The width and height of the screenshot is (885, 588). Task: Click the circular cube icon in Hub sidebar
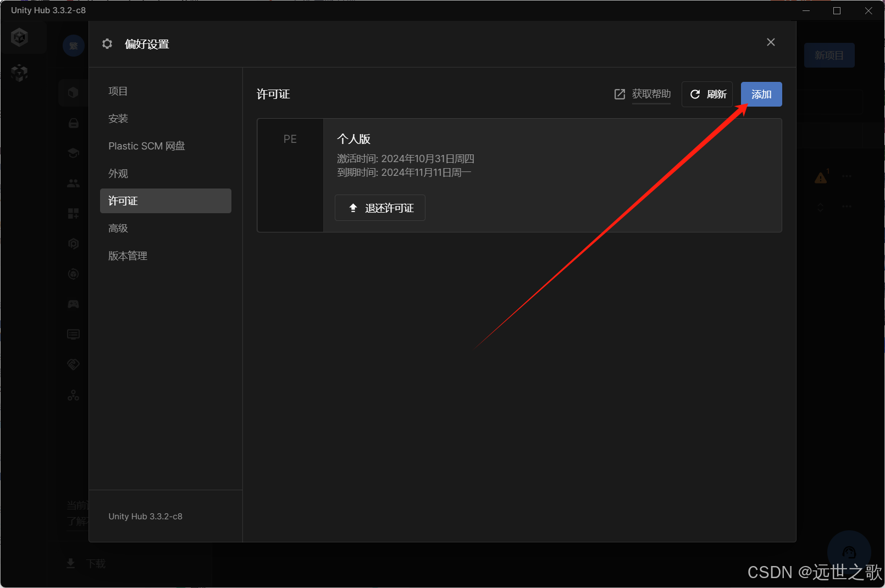point(73,274)
